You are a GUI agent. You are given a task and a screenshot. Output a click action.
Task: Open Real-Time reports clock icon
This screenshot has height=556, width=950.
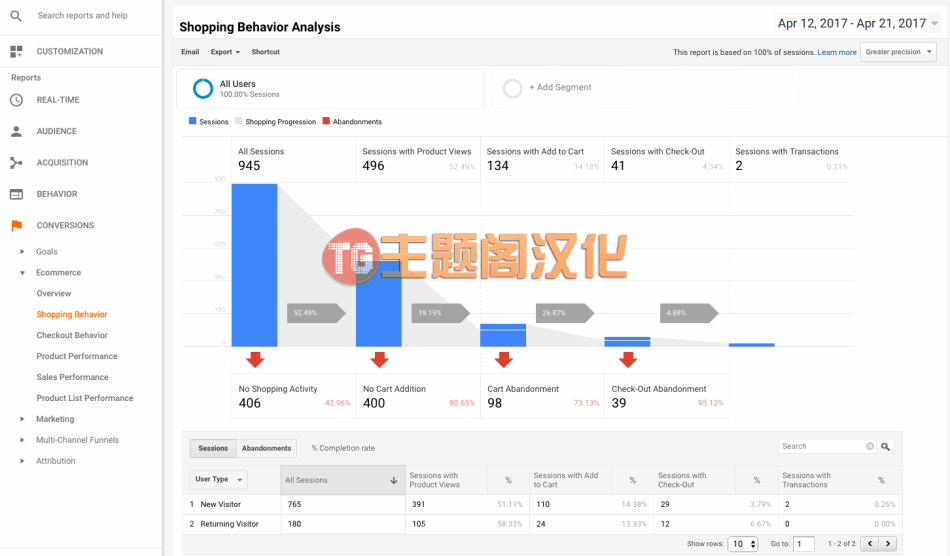click(x=16, y=100)
